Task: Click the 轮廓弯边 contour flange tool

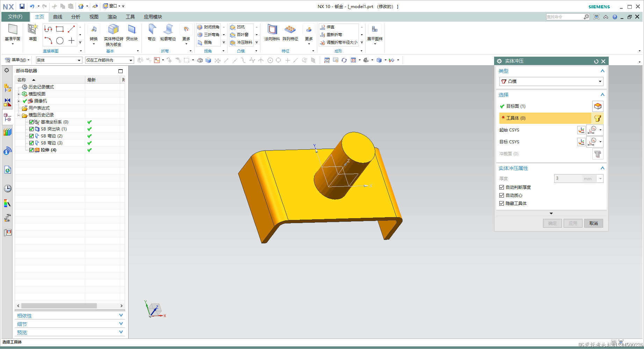Action: (168, 33)
